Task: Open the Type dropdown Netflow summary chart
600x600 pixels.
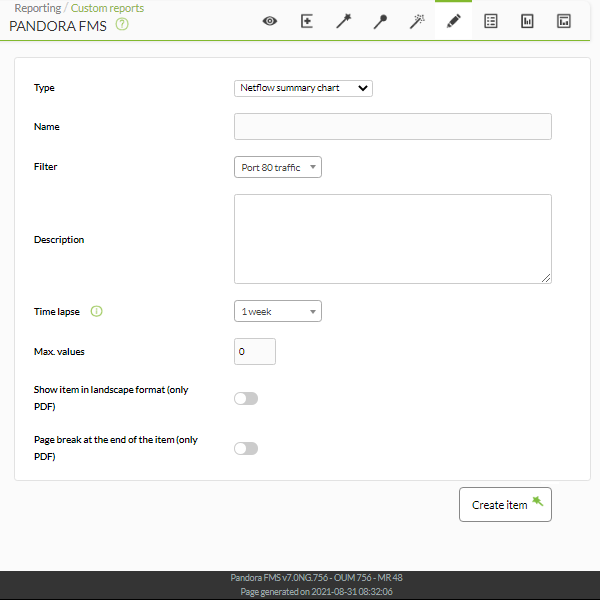Action: pos(303,88)
